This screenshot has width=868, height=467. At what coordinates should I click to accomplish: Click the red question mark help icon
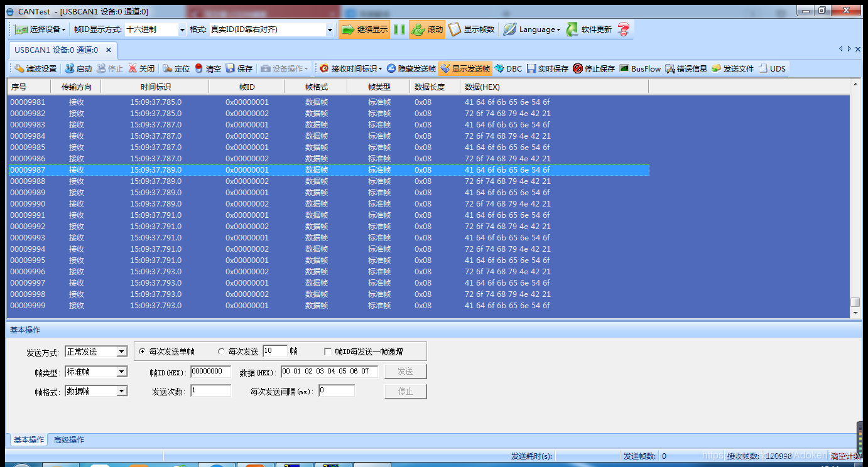(x=624, y=30)
